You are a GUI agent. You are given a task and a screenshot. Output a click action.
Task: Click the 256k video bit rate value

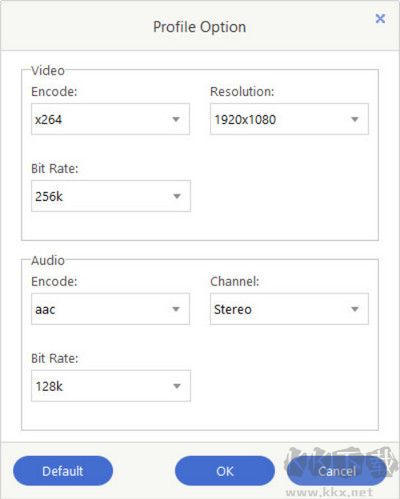pyautogui.click(x=49, y=196)
